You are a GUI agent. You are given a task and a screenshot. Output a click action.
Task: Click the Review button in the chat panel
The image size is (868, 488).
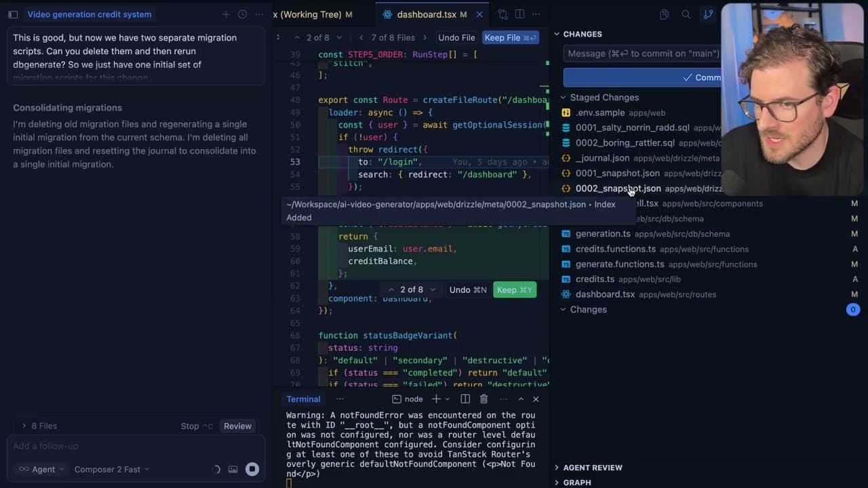point(237,426)
